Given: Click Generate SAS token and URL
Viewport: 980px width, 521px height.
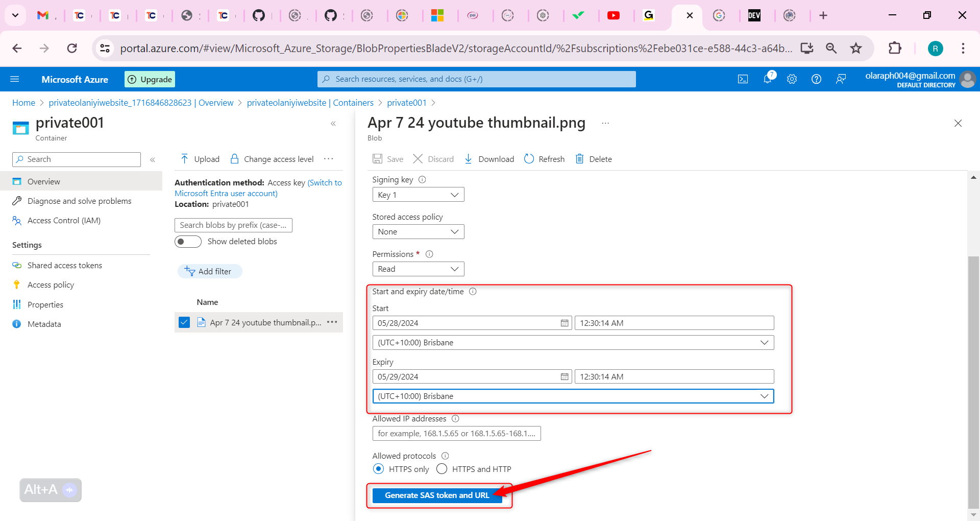Looking at the screenshot, I should point(437,495).
